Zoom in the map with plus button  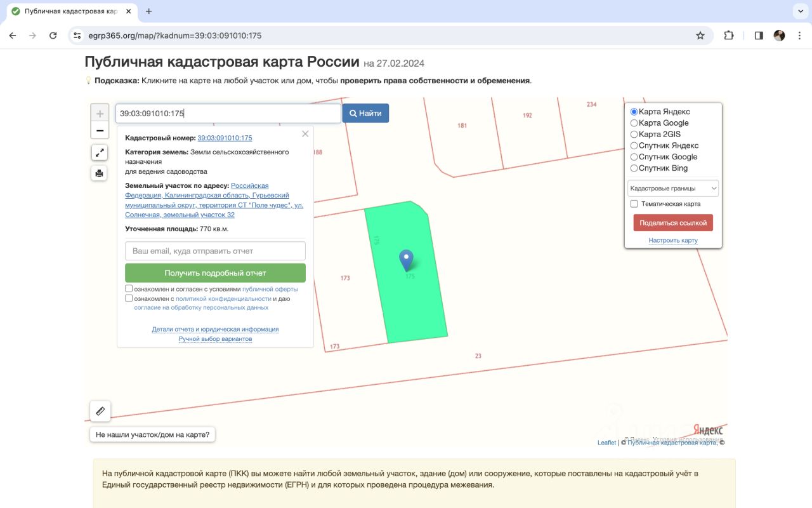pyautogui.click(x=100, y=114)
